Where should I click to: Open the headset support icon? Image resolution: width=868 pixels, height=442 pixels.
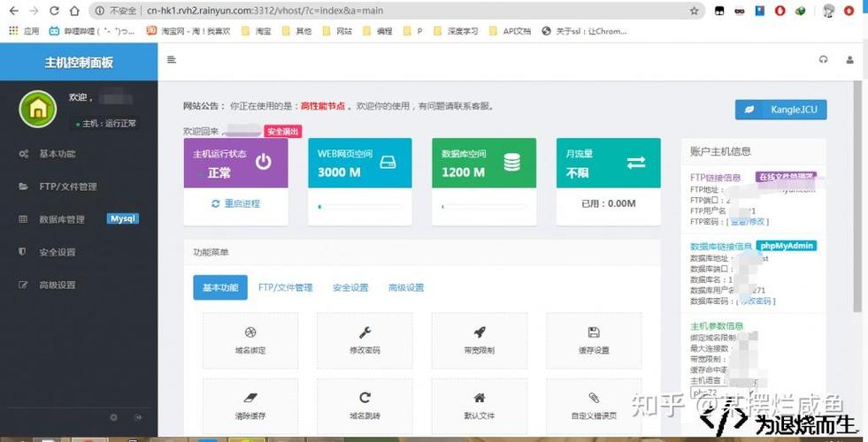tap(824, 60)
